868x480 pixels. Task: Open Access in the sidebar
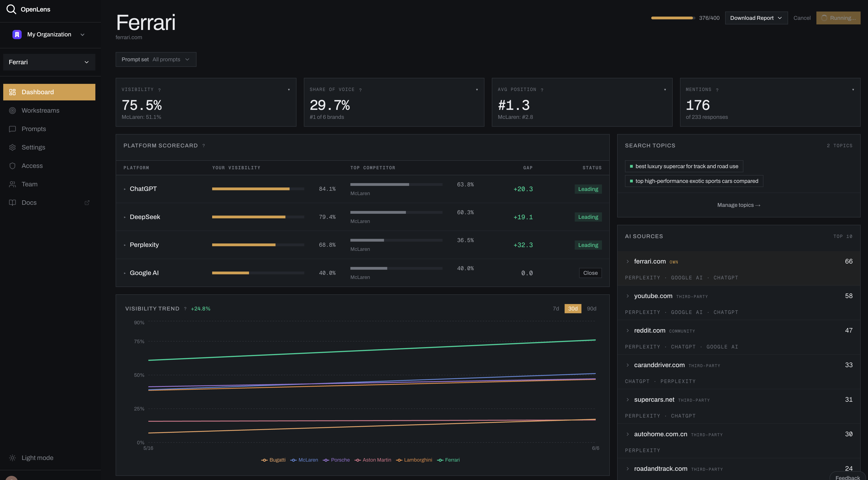pos(49,166)
